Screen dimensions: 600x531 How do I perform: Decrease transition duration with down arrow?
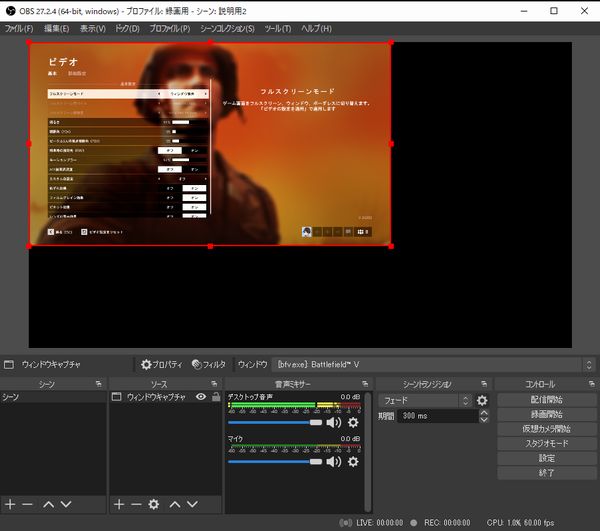pos(484,419)
